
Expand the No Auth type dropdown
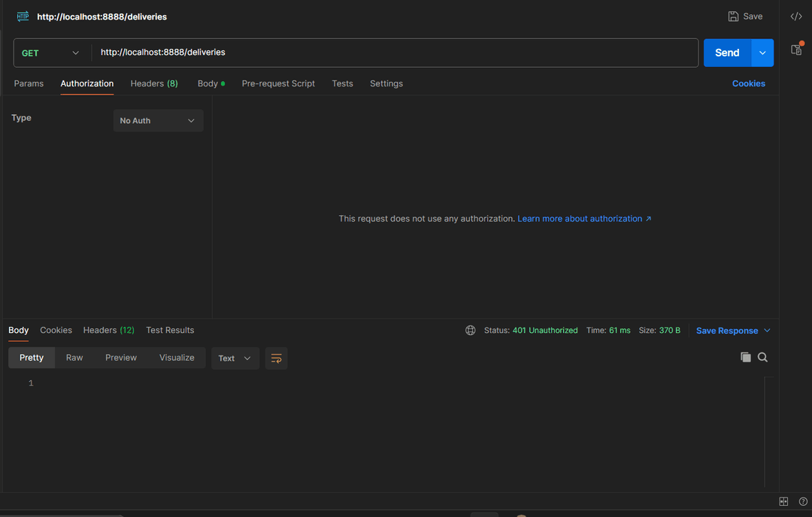click(x=158, y=121)
